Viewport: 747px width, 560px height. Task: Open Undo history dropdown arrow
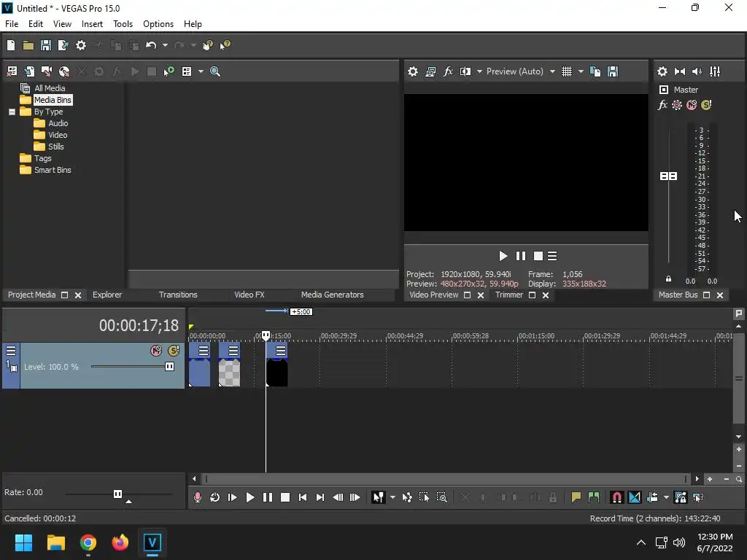165,45
